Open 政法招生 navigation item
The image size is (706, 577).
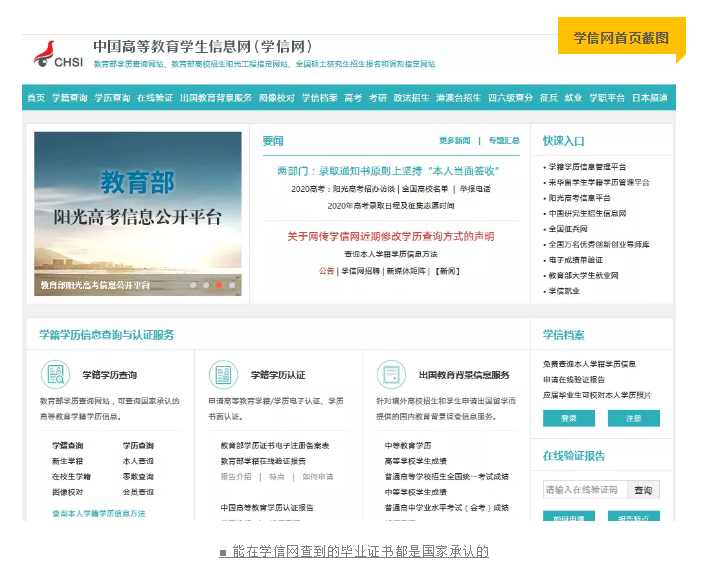coord(412,98)
